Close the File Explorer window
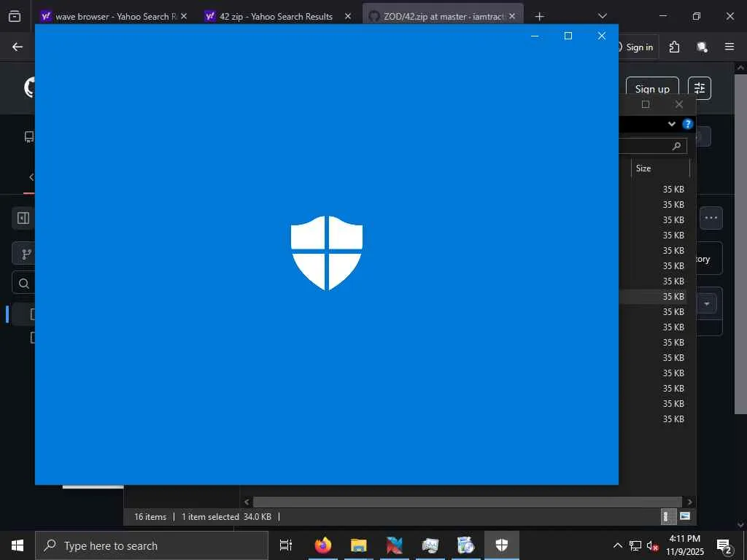The height and width of the screenshot is (560, 747). [679, 104]
